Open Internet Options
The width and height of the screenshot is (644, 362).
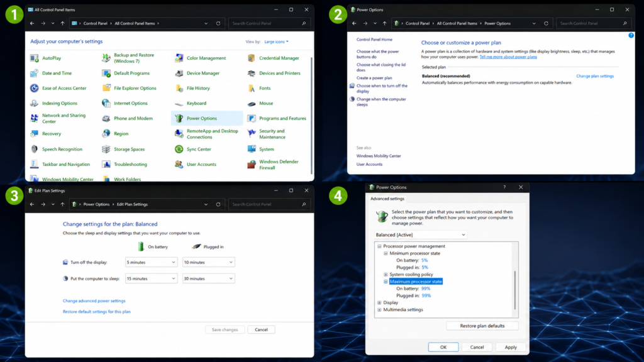[x=125, y=104]
